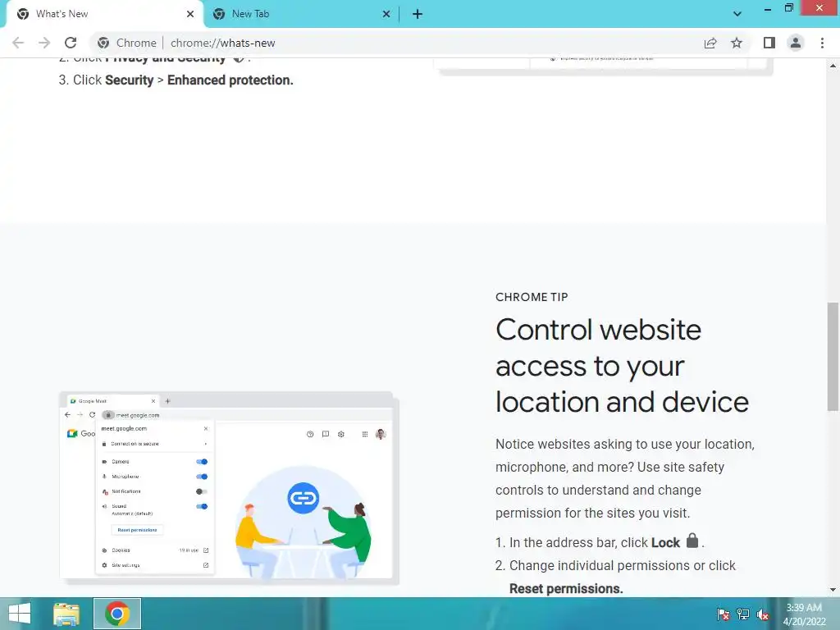
Task: Open the clock showing 3:39 AM
Action: pos(804,614)
